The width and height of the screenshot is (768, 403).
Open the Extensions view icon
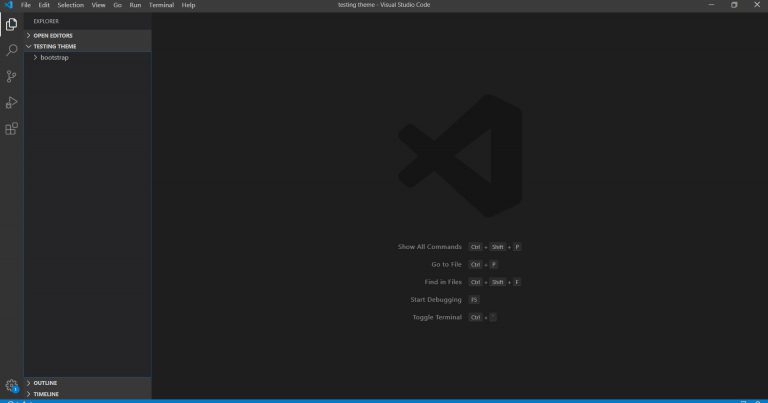pyautogui.click(x=12, y=128)
